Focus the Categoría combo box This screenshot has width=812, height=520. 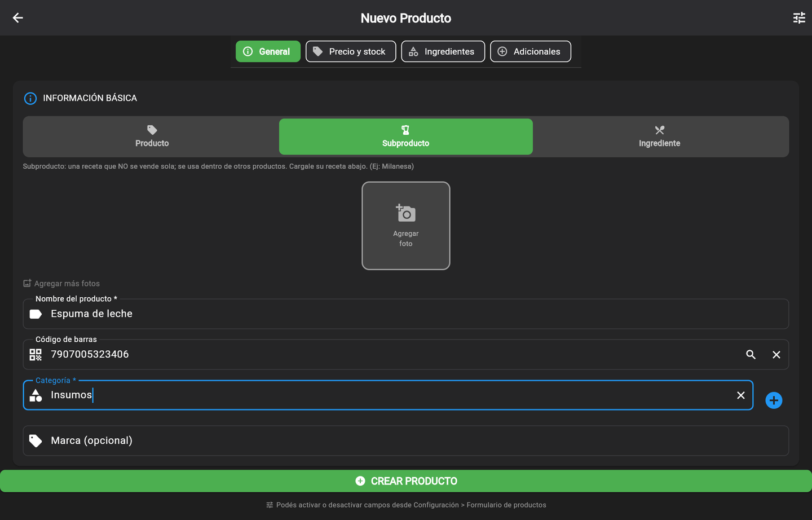point(388,395)
